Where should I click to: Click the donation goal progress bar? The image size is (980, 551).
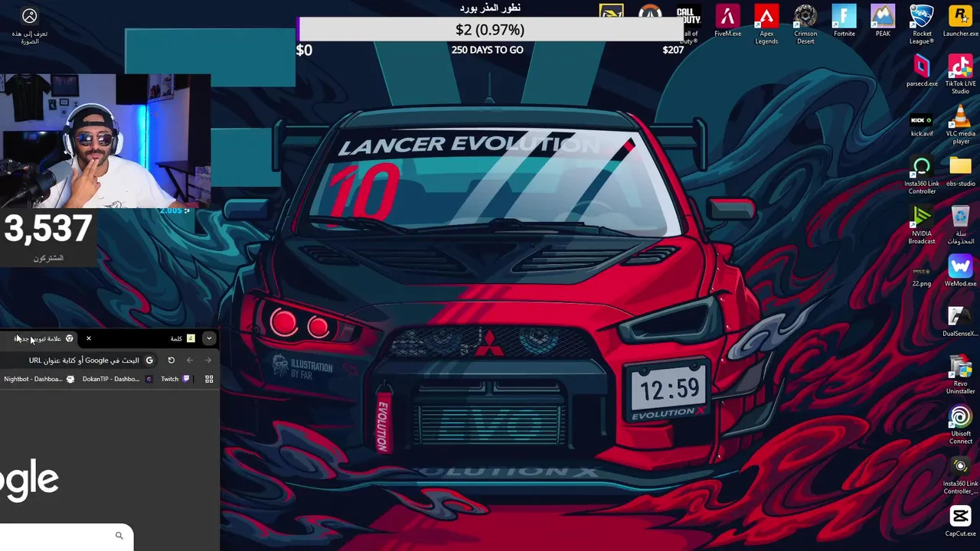pyautogui.click(x=490, y=30)
